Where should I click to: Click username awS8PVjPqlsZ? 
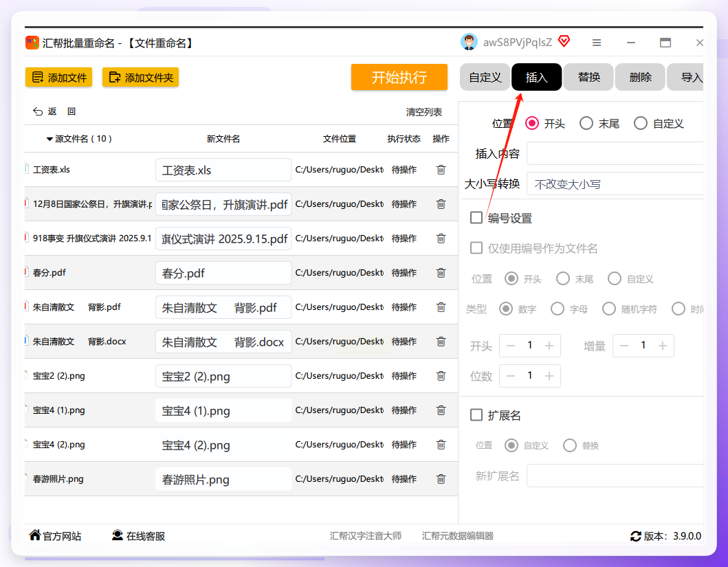tap(518, 43)
